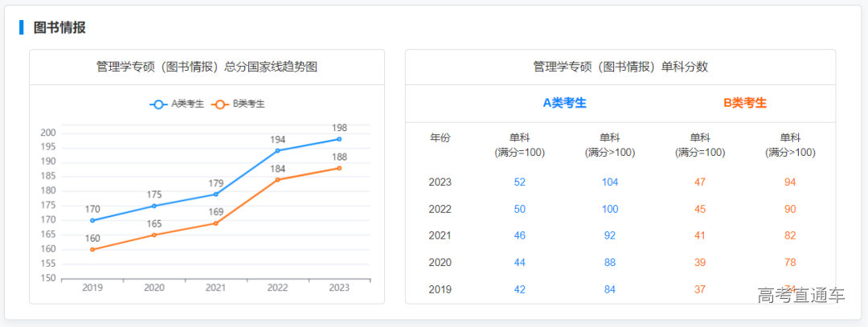Click the orange 94 score value

(x=790, y=182)
